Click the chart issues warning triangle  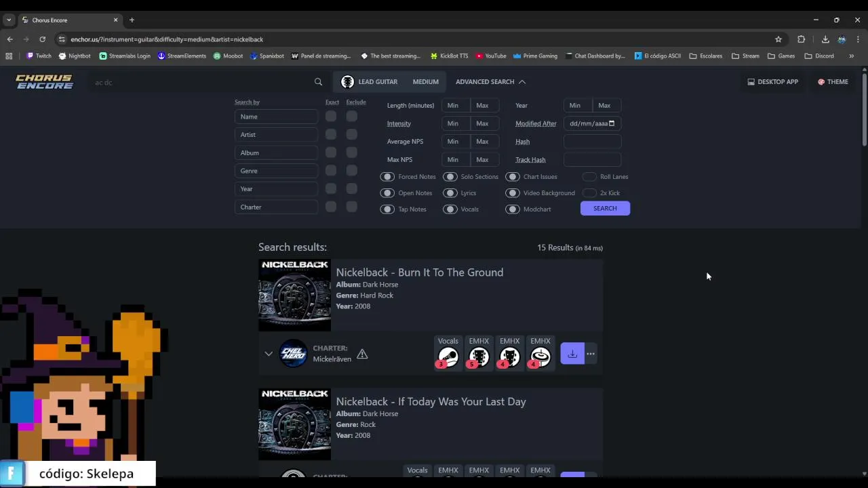(362, 354)
